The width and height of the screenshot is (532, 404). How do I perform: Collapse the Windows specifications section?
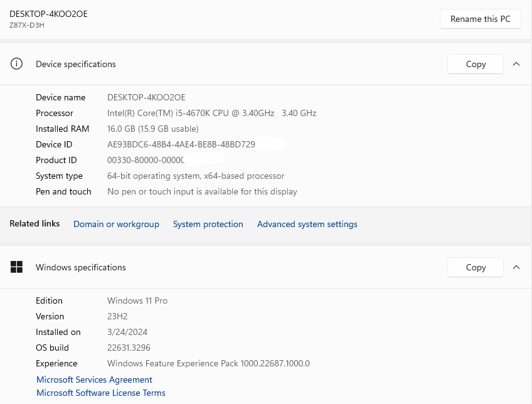[x=516, y=267]
